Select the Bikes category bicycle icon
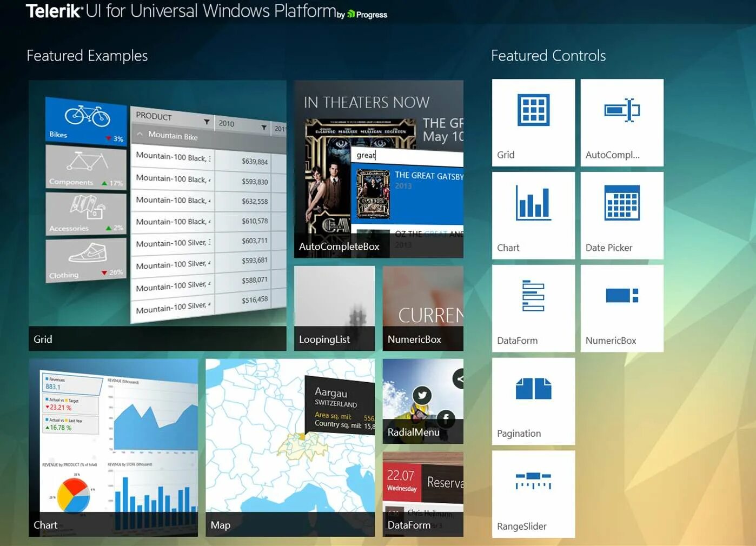The image size is (756, 546). click(87, 116)
